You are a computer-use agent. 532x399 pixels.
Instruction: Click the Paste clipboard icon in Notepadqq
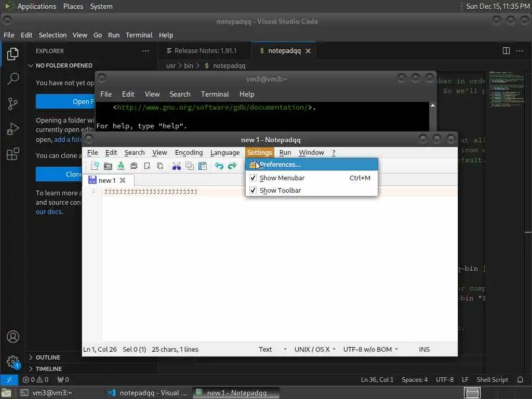tap(203, 166)
